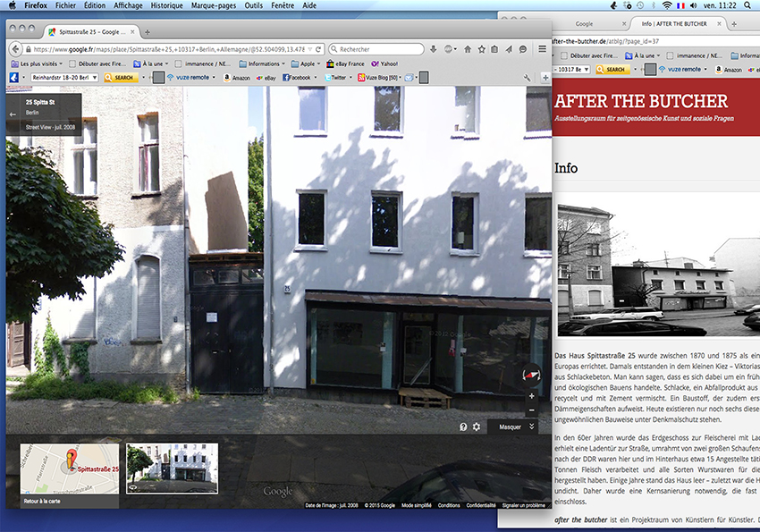Screen dimensions: 760x532
Task: Click the back arrow in address card
Action: (13, 114)
